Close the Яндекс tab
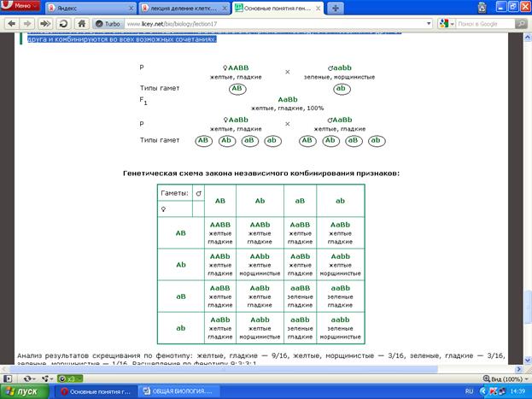 131,9
